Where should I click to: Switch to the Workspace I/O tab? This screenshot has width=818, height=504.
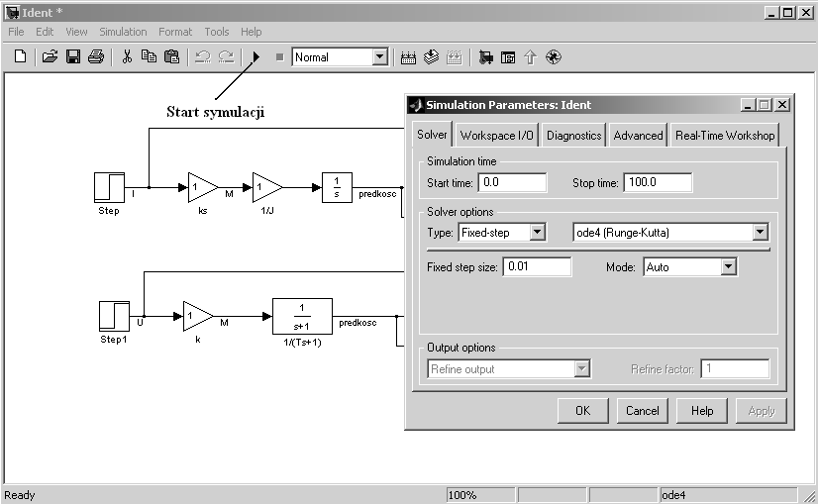point(496,136)
